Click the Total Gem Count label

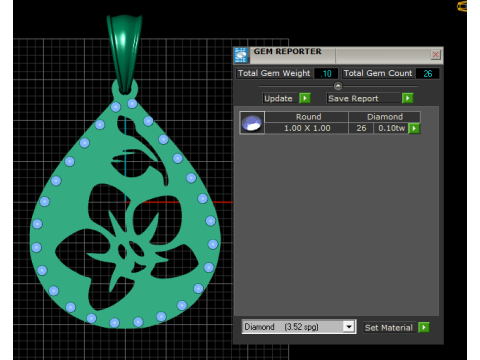tap(378, 73)
